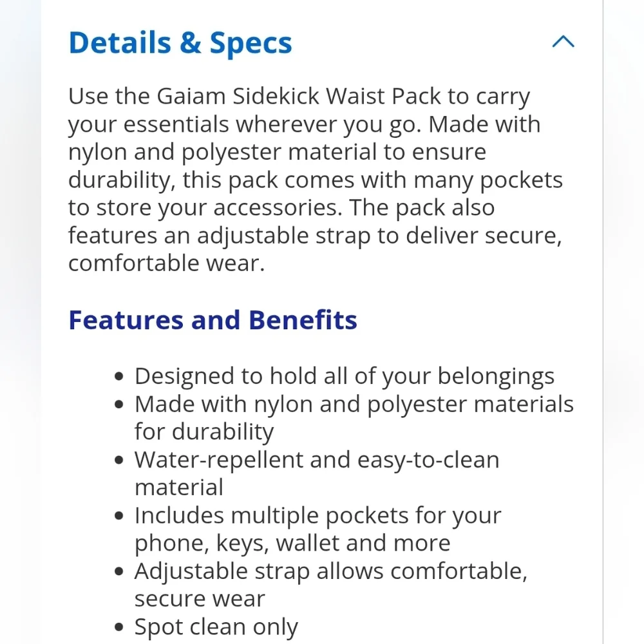Click the words 'comfortable wear.' ending the description
644x644 pixels.
(x=166, y=263)
